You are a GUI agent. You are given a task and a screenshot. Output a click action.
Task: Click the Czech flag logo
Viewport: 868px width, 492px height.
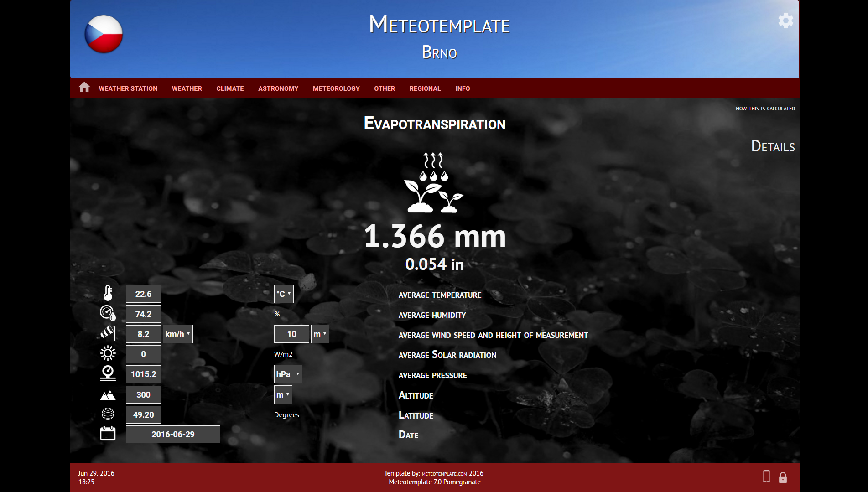pyautogui.click(x=104, y=34)
